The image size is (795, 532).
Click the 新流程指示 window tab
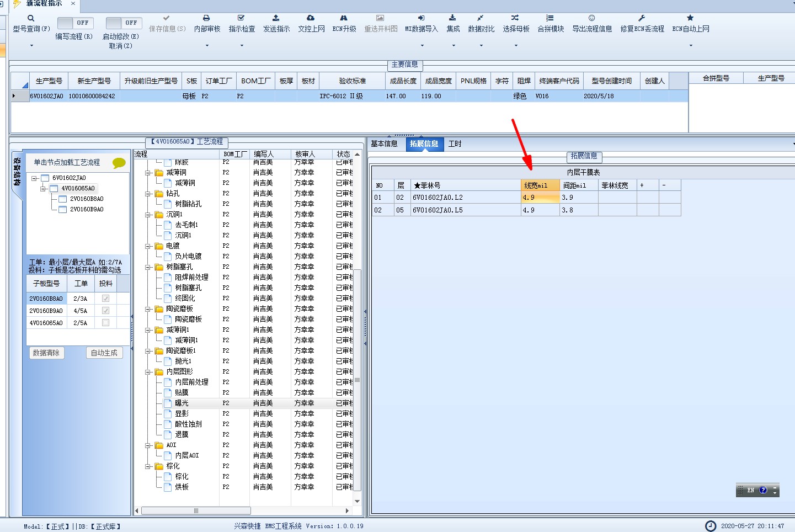click(x=44, y=4)
